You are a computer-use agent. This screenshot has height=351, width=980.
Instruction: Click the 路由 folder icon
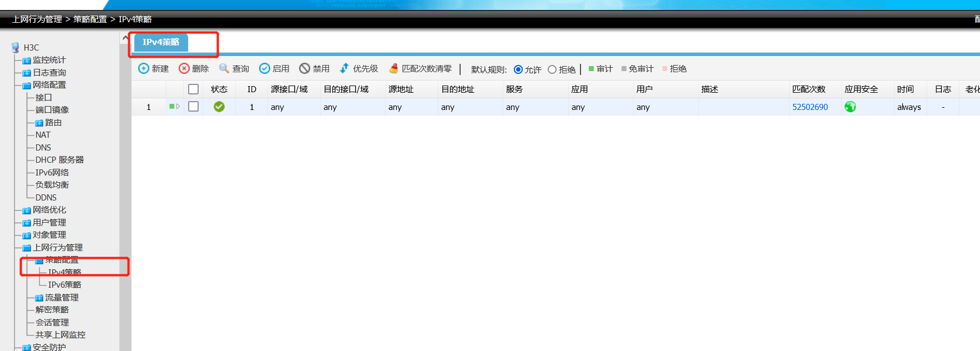coord(39,123)
